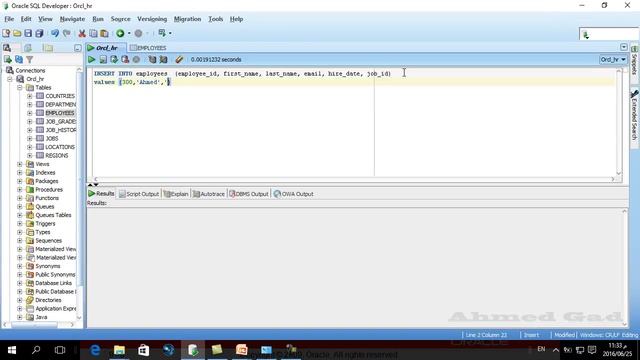Click the Undo arrow icon
Viewport: 640px width, 360px height.
[55, 33]
